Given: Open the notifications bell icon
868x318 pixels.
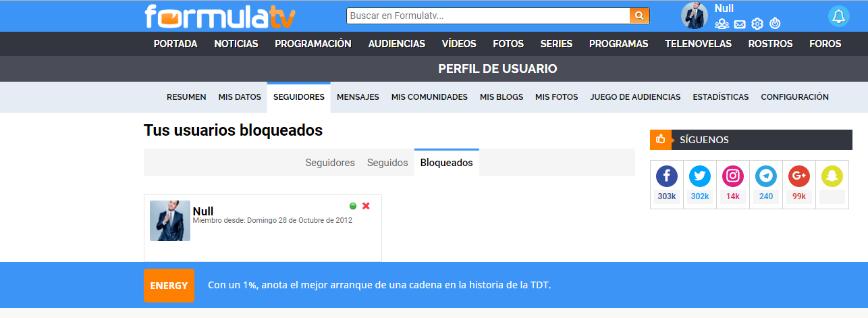Looking at the screenshot, I should 839,16.
